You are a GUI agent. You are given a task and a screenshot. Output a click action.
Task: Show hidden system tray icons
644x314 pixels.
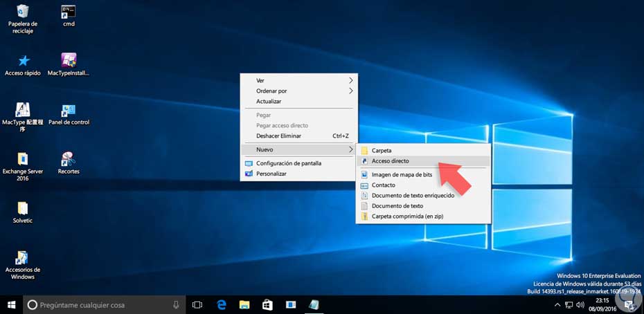click(x=557, y=305)
